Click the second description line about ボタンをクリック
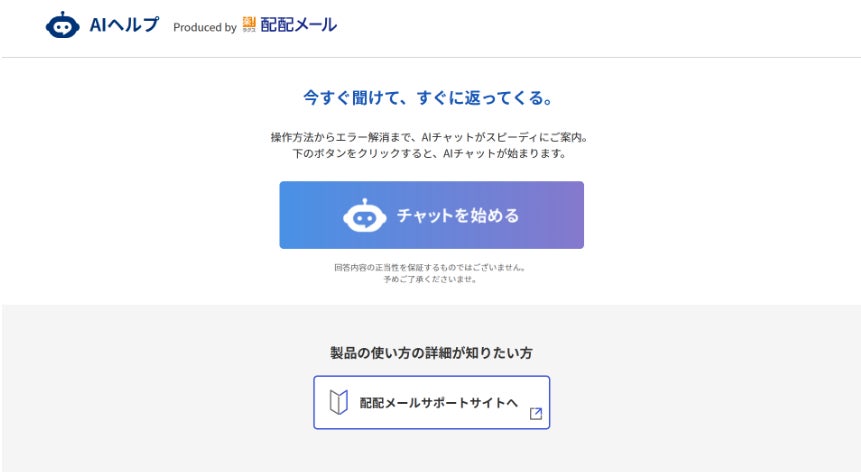 [x=429, y=154]
